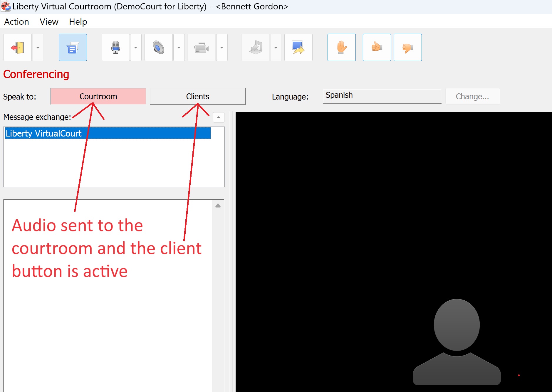Screen dimensions: 552x392
Task: Click the Change... language button
Action: 472,96
